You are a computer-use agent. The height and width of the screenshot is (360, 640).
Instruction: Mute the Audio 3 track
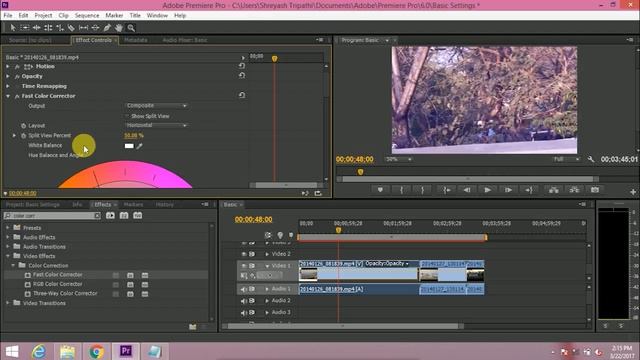click(244, 313)
